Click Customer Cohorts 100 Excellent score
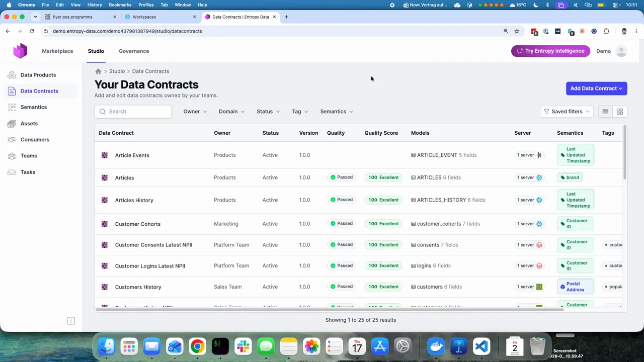644x362 pixels. pos(383,224)
